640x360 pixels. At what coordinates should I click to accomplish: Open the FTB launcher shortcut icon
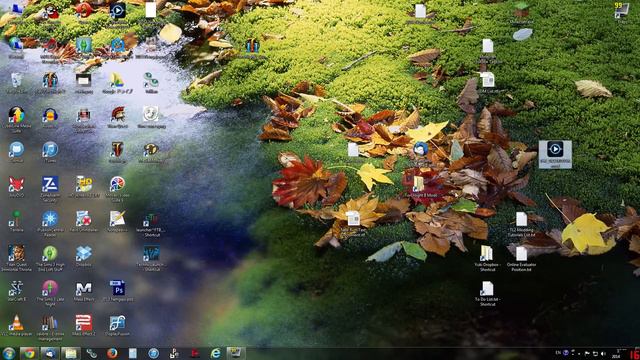151,220
